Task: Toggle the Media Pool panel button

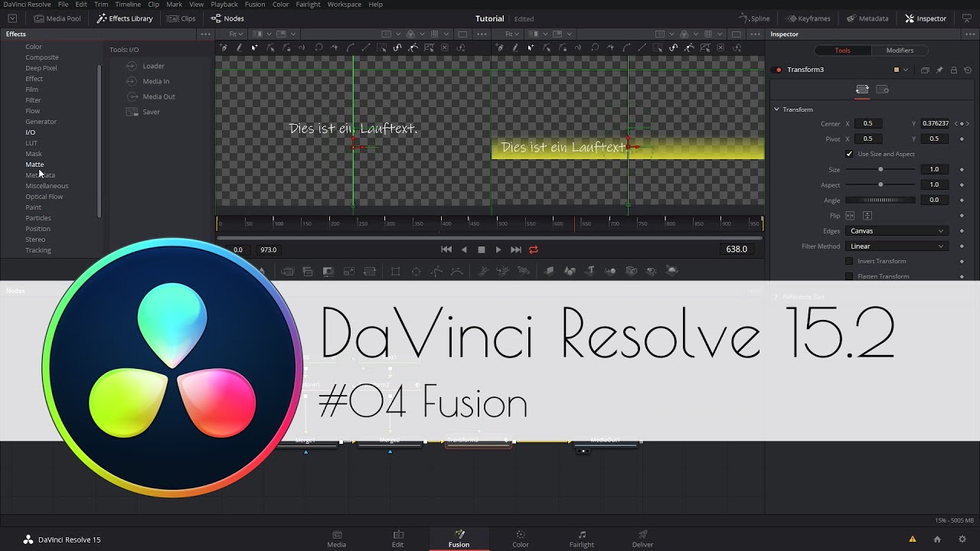Action: (57, 18)
